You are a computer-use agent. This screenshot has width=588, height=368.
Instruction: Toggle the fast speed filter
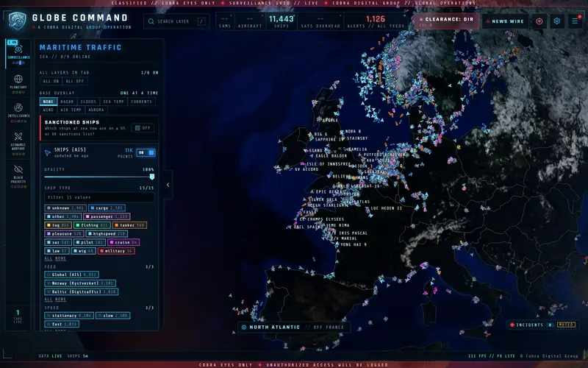coord(62,324)
